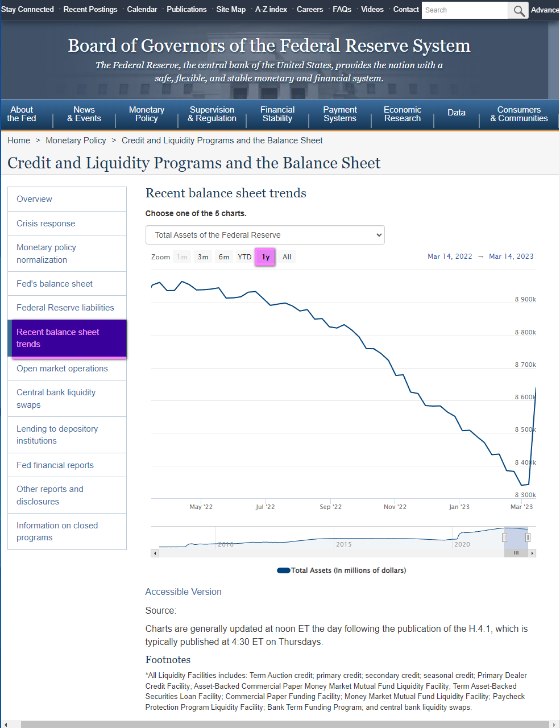The height and width of the screenshot is (728, 560).
Task: Select Central bank liquidity swaps item
Action: coord(67,399)
